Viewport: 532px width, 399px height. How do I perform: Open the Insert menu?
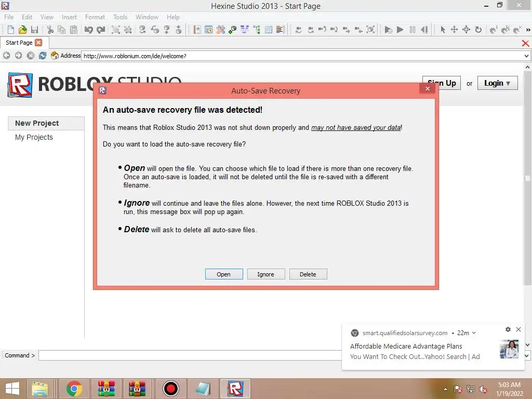point(69,17)
